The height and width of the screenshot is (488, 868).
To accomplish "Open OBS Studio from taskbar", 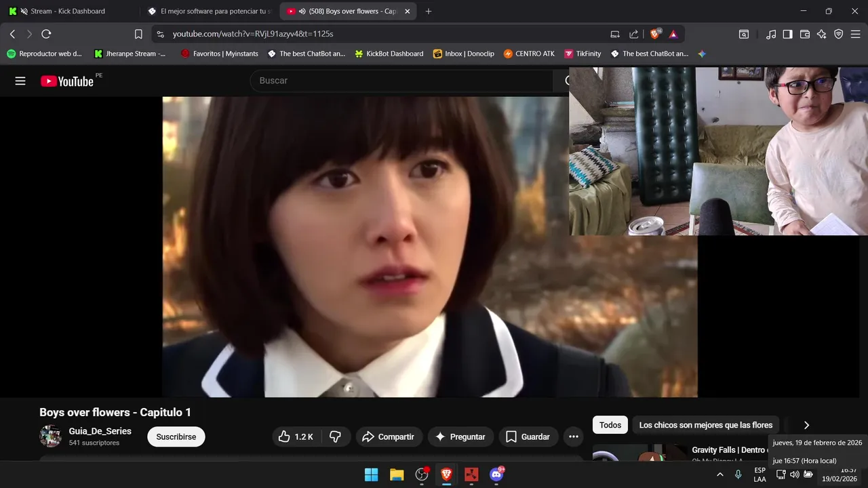I will [422, 474].
